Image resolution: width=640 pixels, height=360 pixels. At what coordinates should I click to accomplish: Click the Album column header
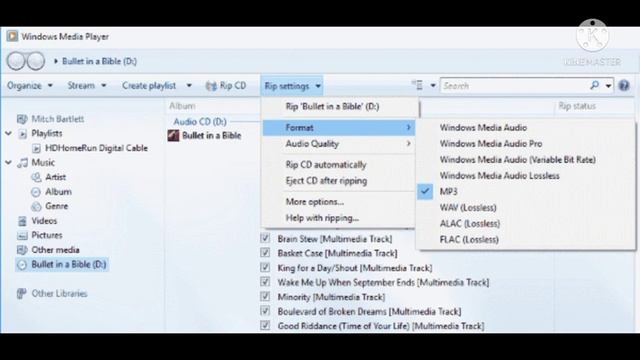[x=182, y=106]
